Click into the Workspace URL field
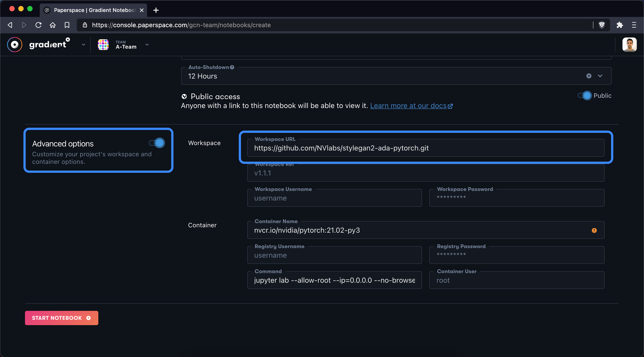 point(425,148)
